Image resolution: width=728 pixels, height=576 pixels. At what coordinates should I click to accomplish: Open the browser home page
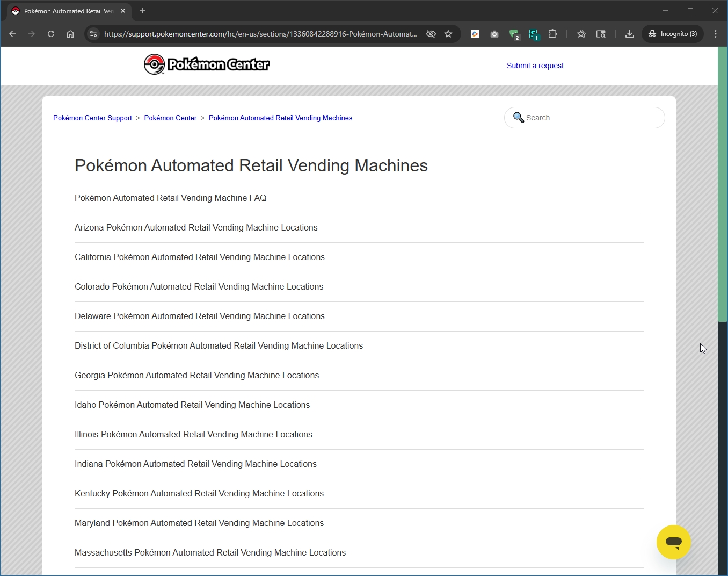[x=70, y=34]
